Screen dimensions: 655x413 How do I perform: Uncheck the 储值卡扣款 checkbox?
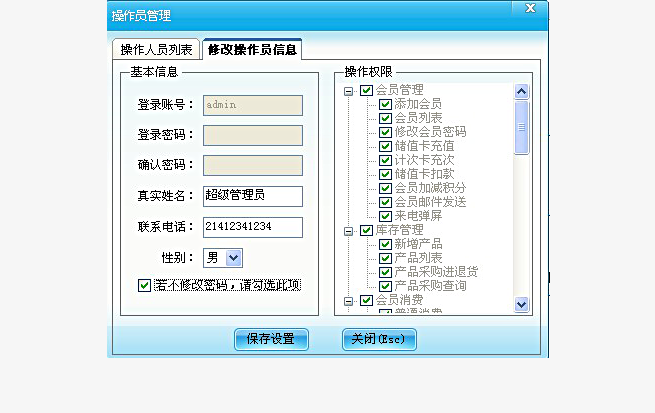tap(385, 174)
